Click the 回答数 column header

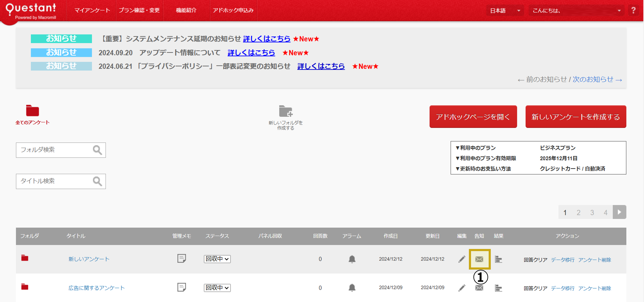point(320,236)
